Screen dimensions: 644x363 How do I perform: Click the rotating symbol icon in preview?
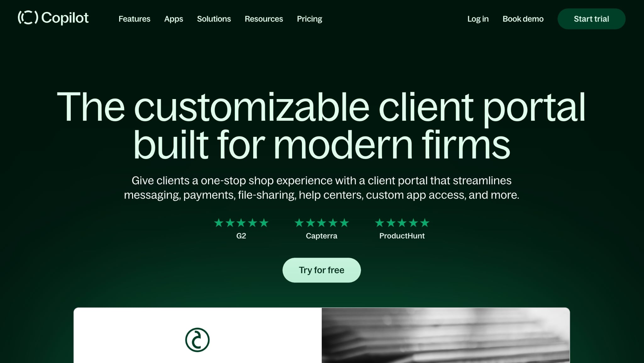[197, 339]
